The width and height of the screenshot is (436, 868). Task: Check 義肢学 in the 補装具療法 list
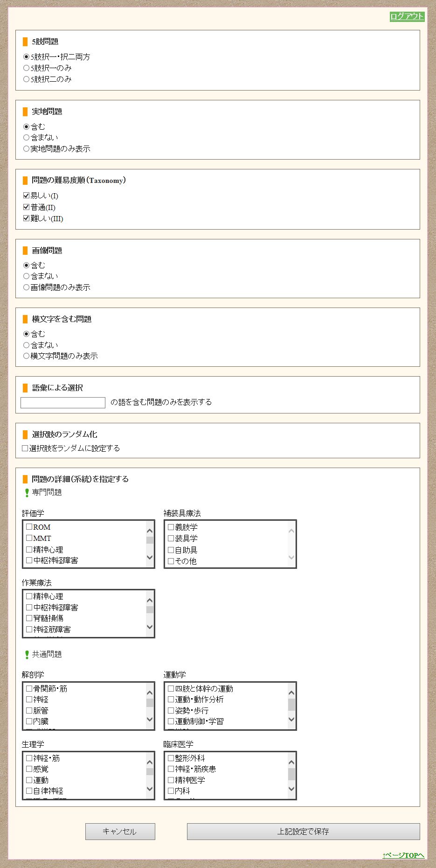click(x=171, y=527)
